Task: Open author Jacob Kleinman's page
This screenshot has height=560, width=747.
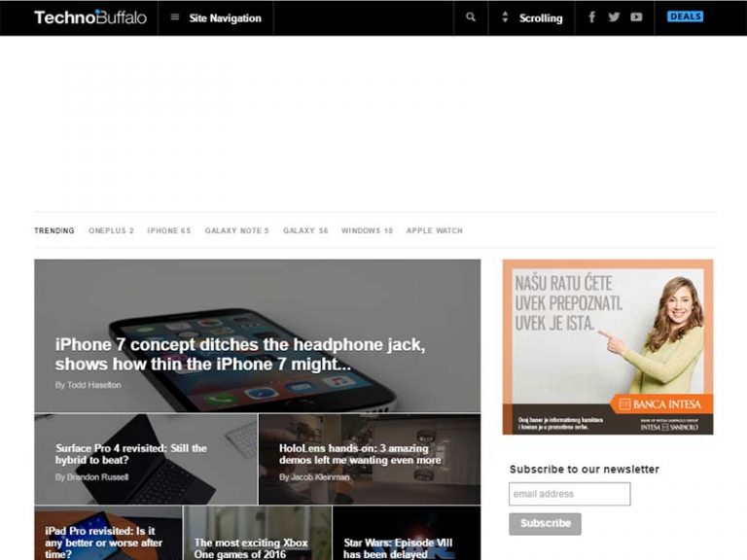Action: (x=320, y=477)
